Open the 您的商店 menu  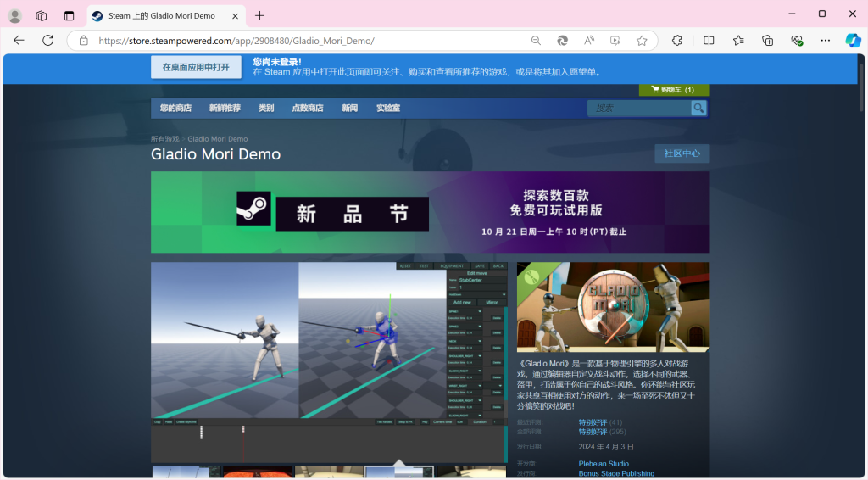tap(175, 108)
